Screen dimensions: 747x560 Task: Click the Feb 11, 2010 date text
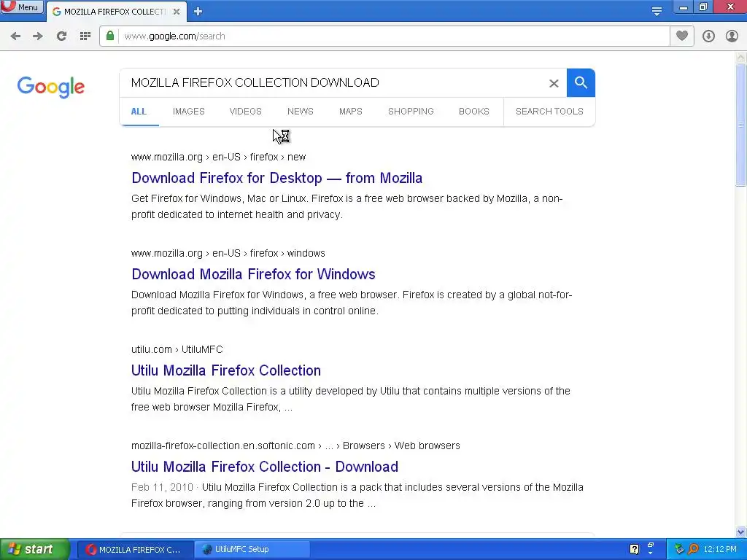click(x=162, y=488)
